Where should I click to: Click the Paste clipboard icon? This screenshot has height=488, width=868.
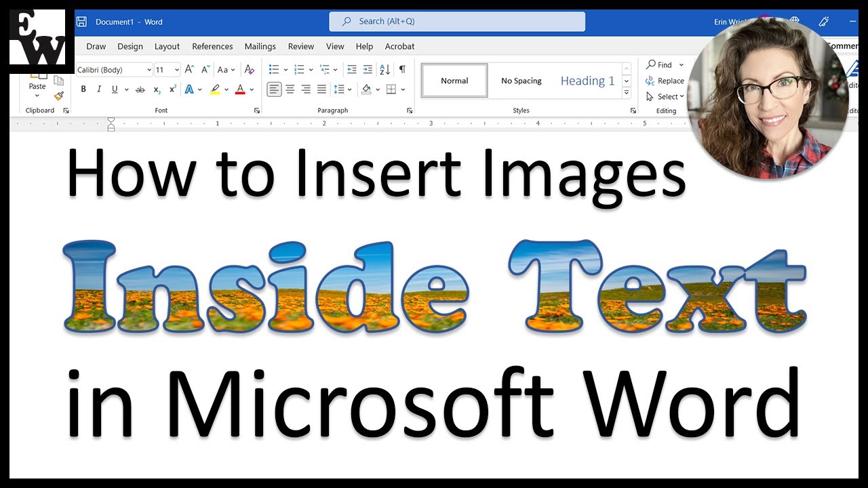tap(38, 75)
